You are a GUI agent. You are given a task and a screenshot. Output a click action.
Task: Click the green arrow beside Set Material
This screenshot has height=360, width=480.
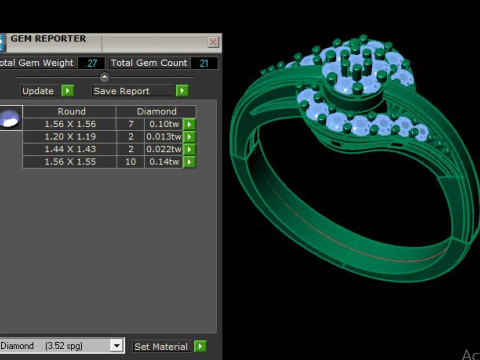pos(200,346)
